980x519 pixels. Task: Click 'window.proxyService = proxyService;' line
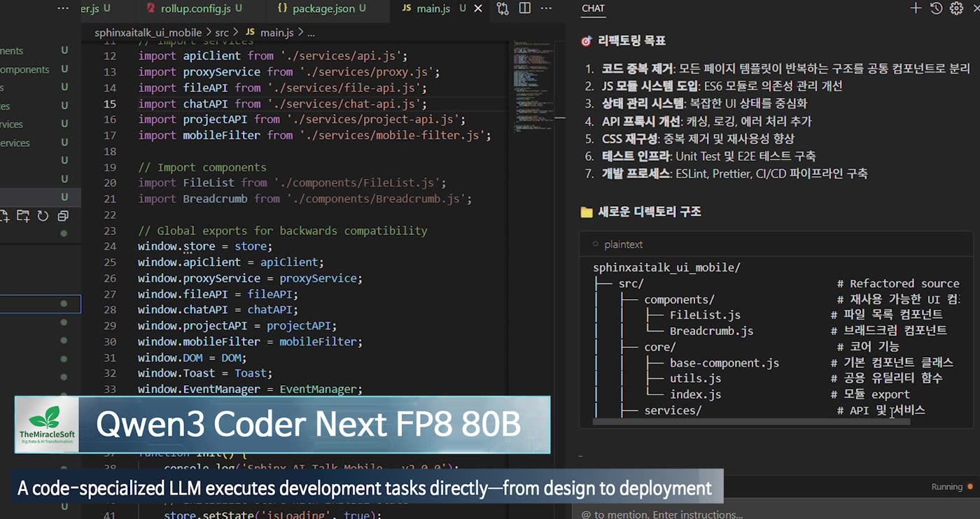pyautogui.click(x=250, y=278)
